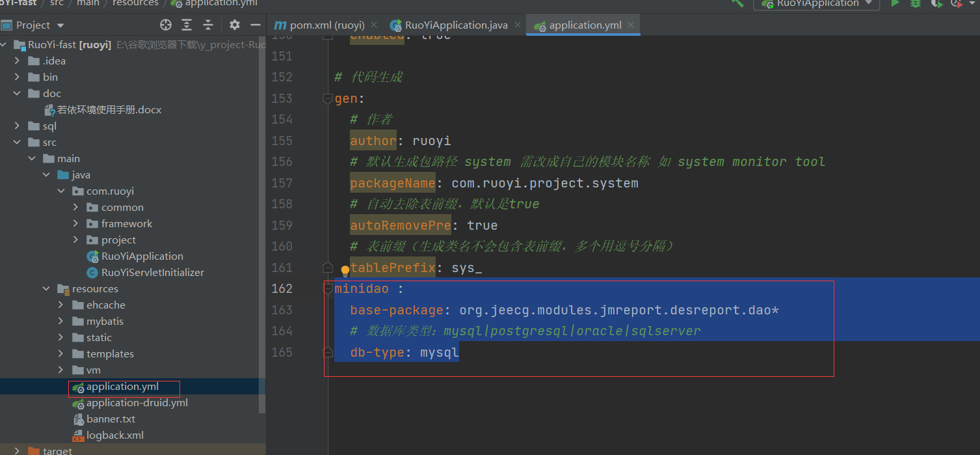Screen dimensions: 980x455
Task: Expand the common package
Action: tap(75, 208)
